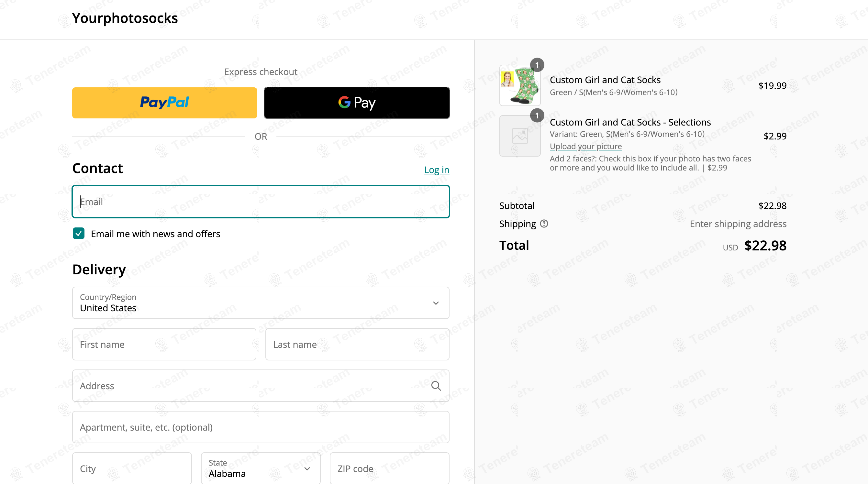Click the Custom Girl and Cat Socks thumbnail
The image size is (868, 484).
tap(519, 85)
